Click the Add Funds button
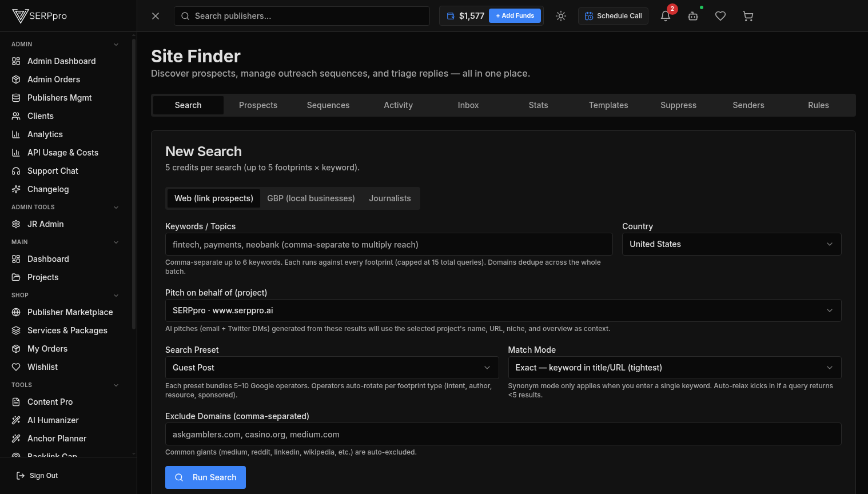 (515, 15)
